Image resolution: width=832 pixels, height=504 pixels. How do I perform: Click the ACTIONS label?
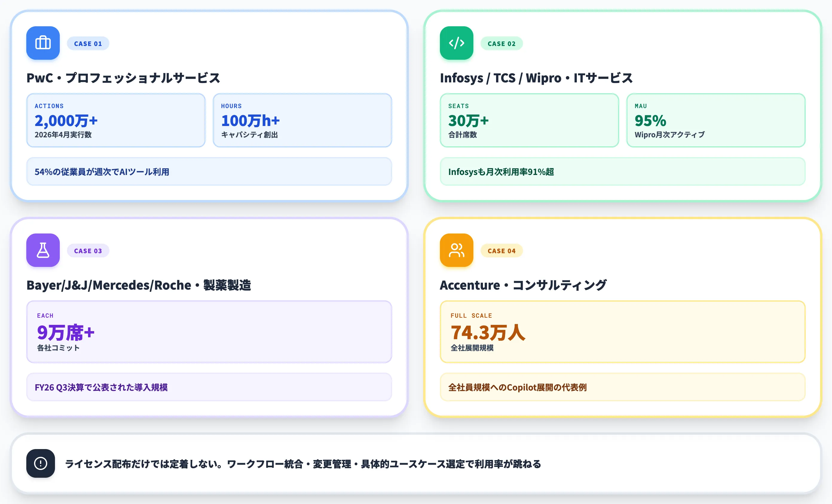click(49, 106)
